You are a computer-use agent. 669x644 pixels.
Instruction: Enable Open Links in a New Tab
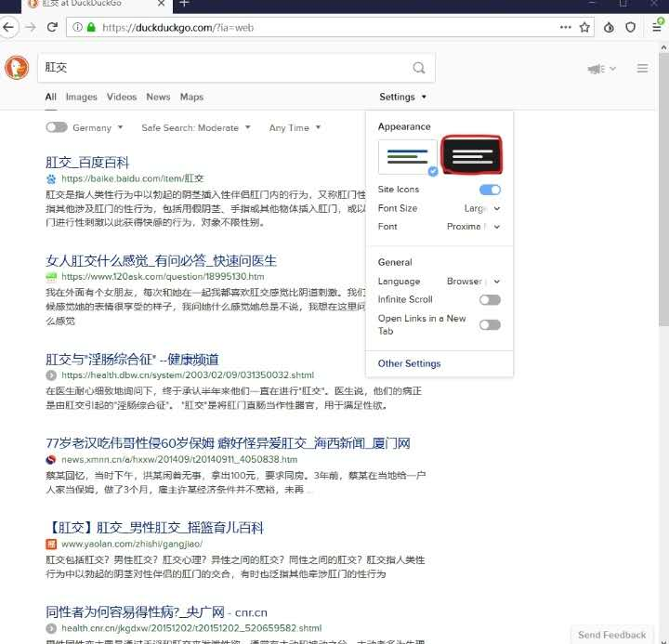pos(490,324)
